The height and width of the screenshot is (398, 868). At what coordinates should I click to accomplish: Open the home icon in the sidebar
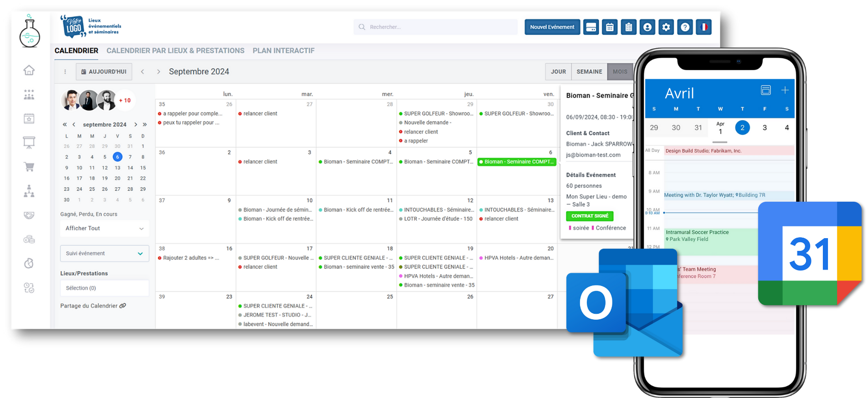pos(29,70)
